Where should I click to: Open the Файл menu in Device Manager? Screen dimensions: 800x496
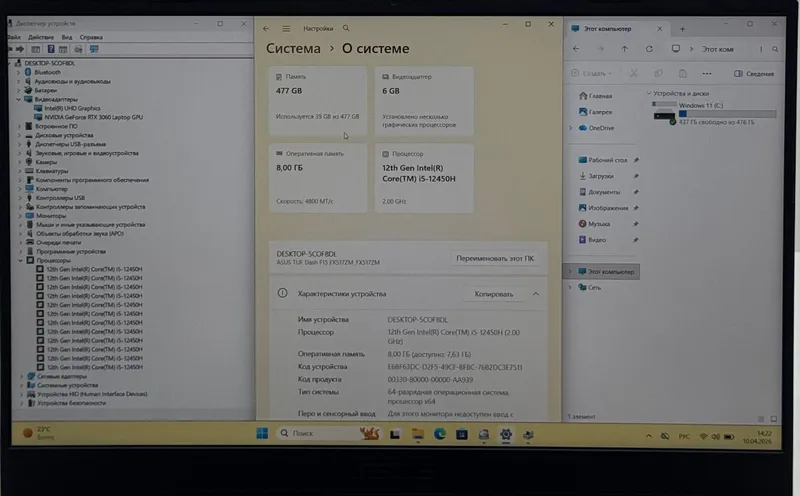pyautogui.click(x=14, y=37)
